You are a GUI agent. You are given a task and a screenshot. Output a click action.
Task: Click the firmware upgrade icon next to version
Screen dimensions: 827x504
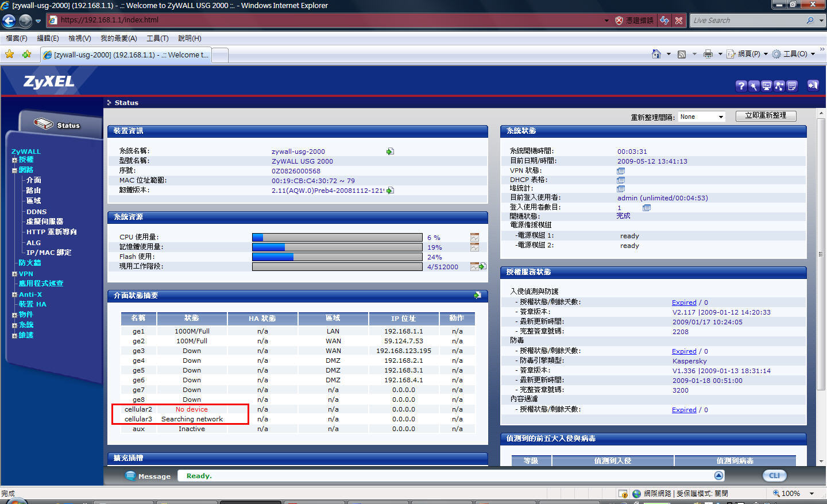click(x=390, y=191)
